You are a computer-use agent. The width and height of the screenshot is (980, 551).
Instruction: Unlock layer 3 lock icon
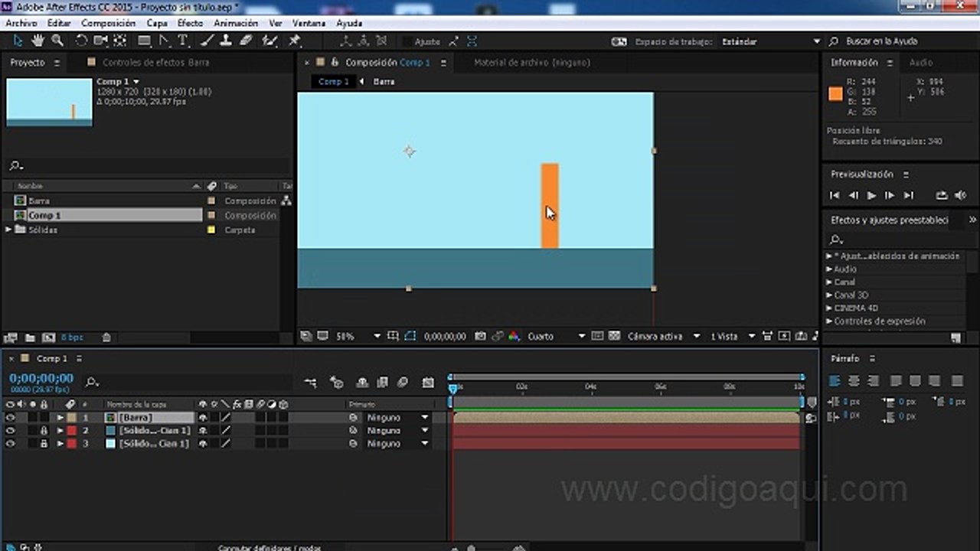[44, 444]
